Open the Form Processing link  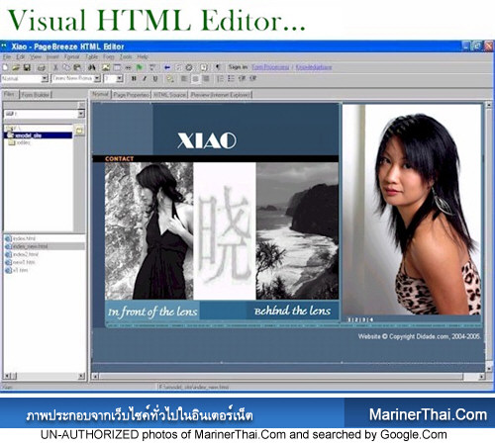tap(270, 67)
